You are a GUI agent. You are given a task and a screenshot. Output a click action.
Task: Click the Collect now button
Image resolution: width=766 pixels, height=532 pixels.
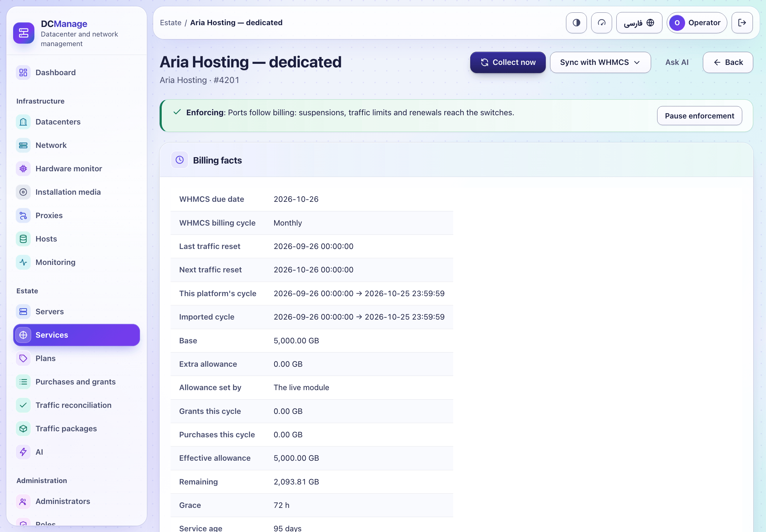[x=508, y=62]
